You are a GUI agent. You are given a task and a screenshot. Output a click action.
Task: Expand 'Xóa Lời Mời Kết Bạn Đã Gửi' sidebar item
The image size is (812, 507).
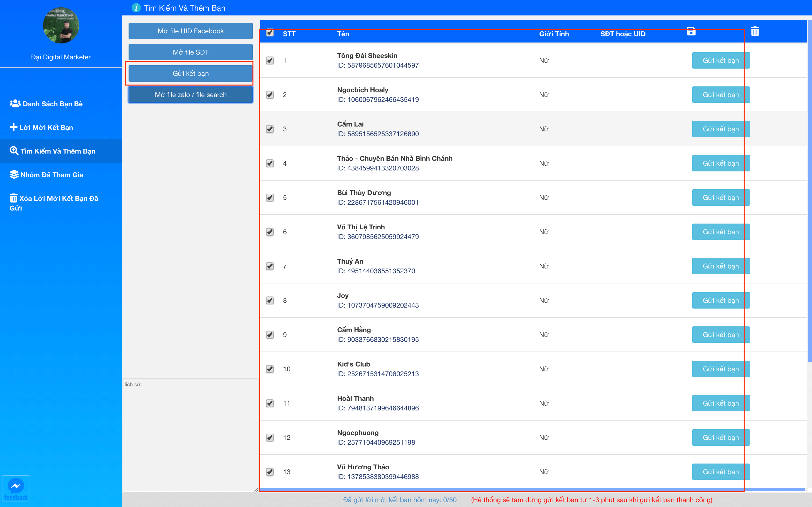pos(58,203)
